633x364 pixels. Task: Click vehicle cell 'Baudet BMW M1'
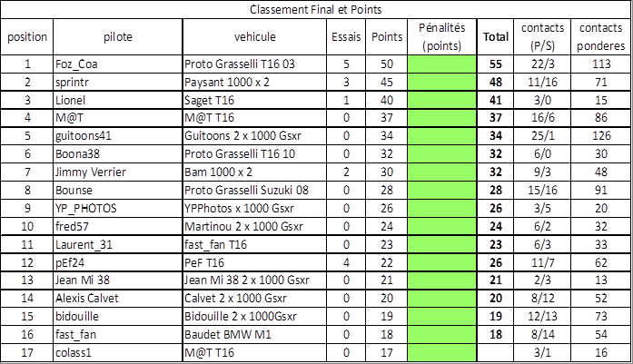point(254,335)
